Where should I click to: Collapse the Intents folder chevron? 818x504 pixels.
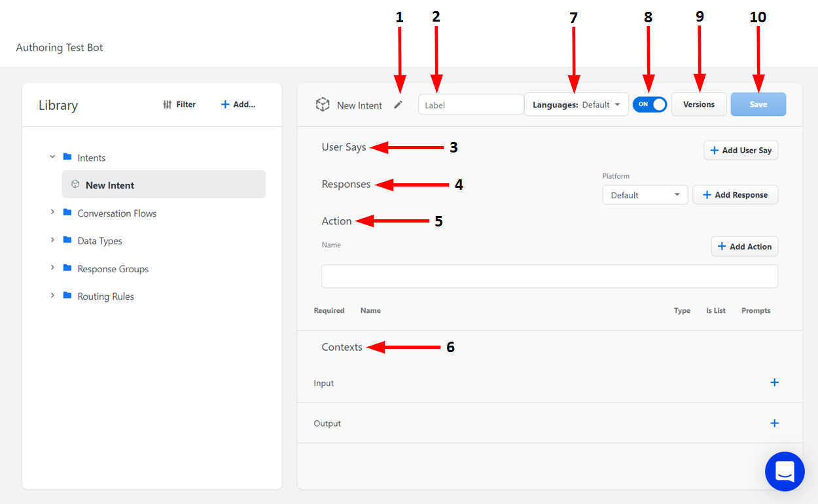(52, 157)
